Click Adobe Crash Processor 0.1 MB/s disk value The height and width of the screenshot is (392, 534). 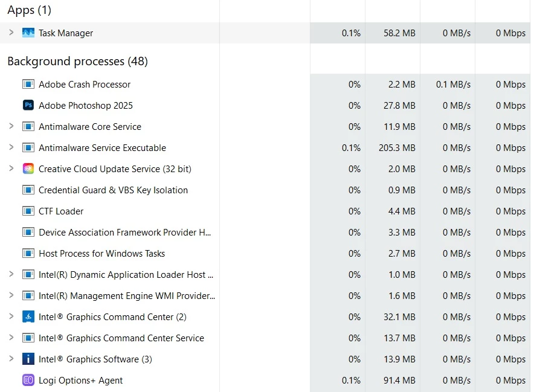(453, 85)
